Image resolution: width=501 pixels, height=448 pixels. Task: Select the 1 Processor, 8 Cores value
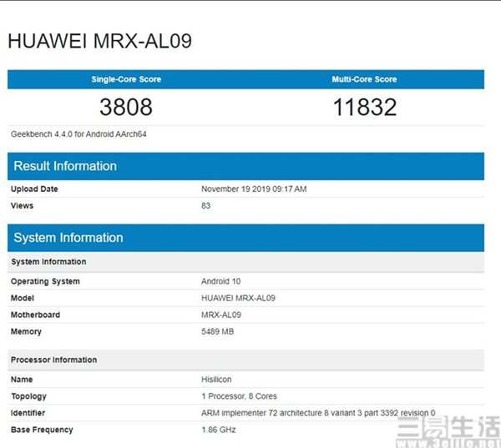[239, 396]
